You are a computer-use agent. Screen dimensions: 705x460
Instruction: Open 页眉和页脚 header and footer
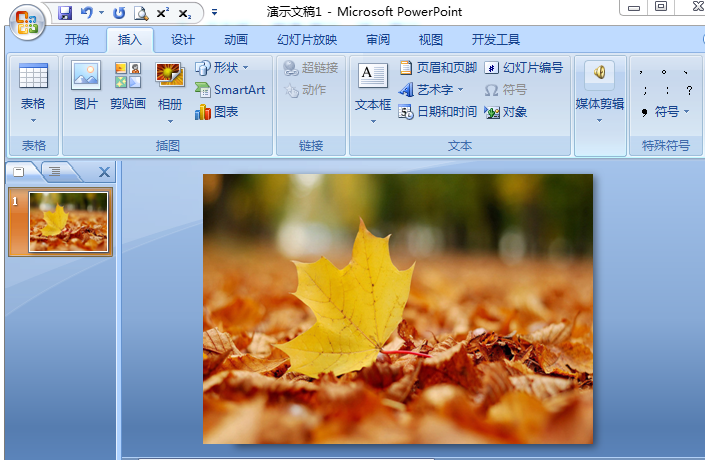pyautogui.click(x=438, y=67)
